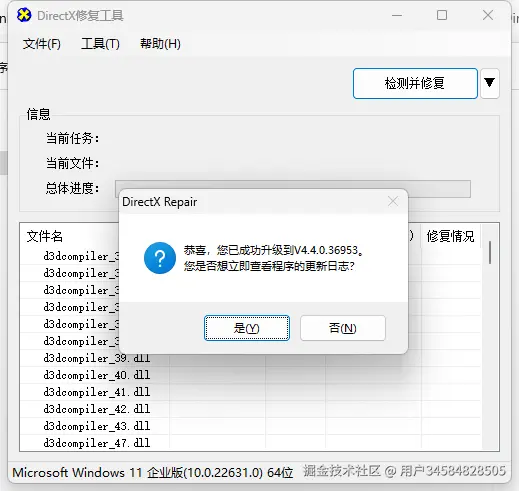519x491 pixels.
Task: Click the 检测并修复 button
Action: (x=415, y=83)
